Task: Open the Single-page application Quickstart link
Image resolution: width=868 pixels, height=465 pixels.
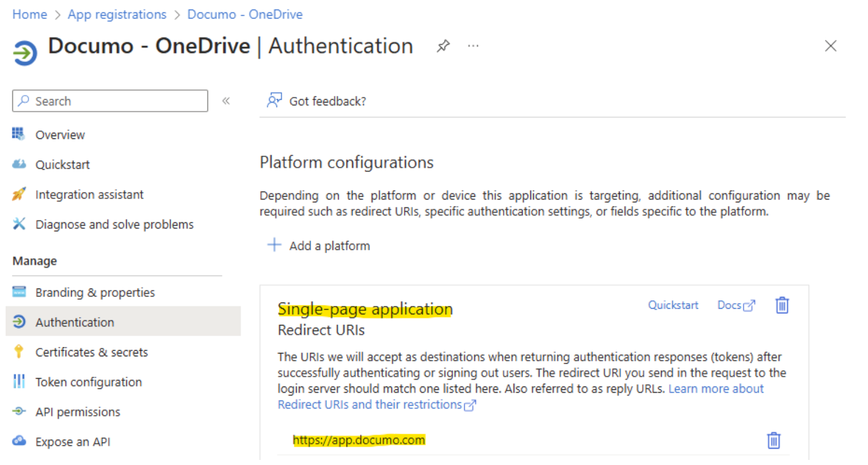Action: [673, 305]
